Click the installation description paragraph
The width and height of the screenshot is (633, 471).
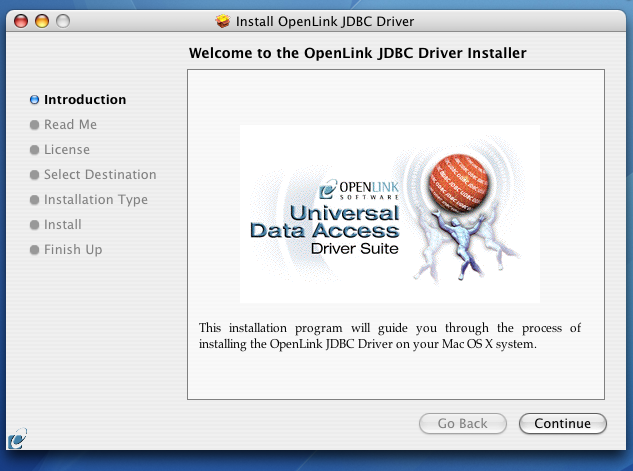click(389, 336)
